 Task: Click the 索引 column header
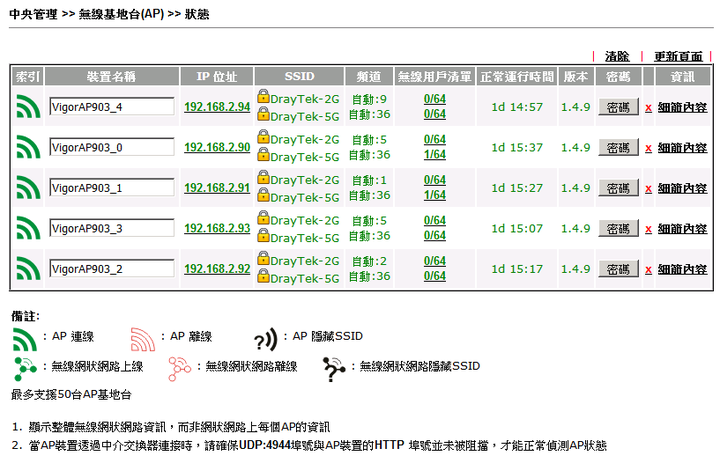(28, 76)
